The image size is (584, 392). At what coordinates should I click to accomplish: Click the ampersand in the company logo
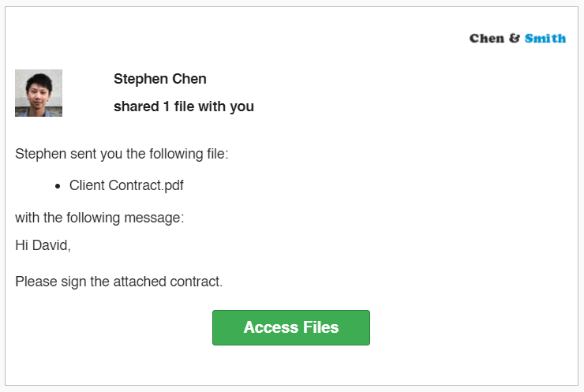click(515, 38)
